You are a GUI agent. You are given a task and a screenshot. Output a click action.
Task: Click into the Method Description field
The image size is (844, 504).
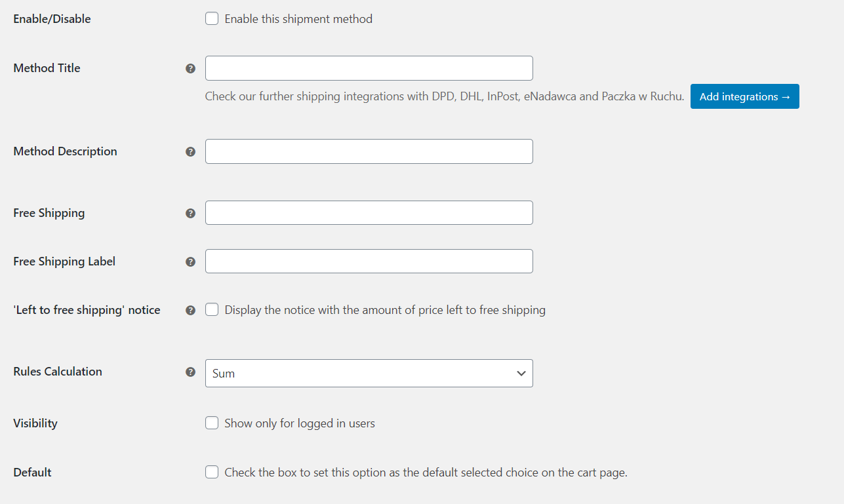tap(369, 151)
